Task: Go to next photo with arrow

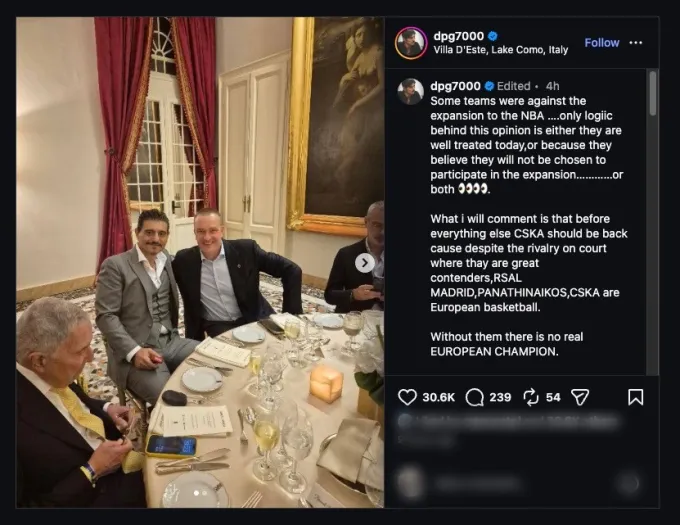Action: coord(365,263)
